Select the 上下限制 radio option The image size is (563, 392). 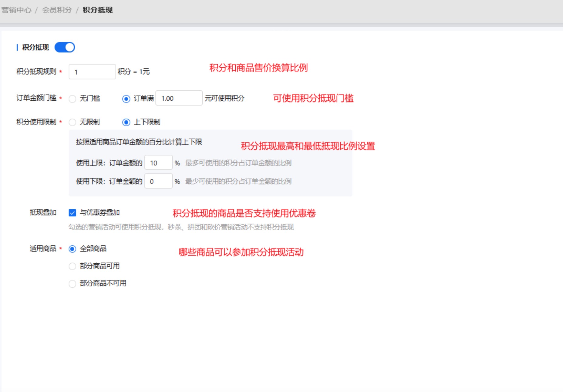coord(126,122)
